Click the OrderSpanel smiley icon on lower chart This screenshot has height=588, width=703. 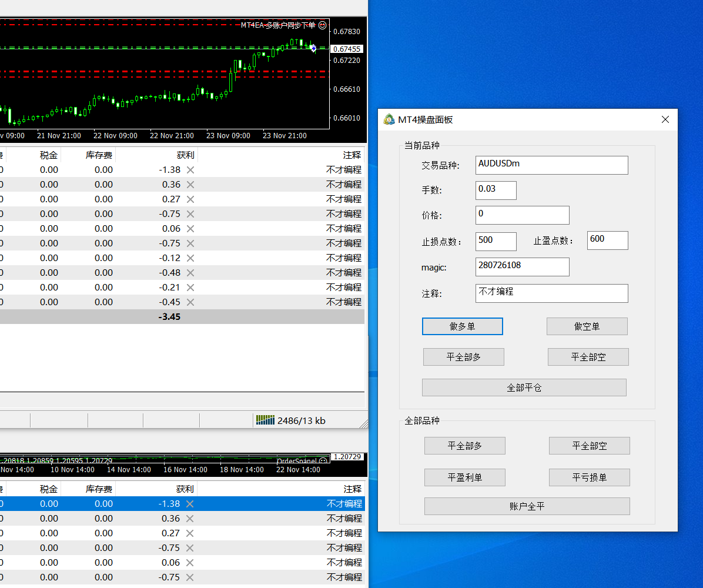[323, 460]
